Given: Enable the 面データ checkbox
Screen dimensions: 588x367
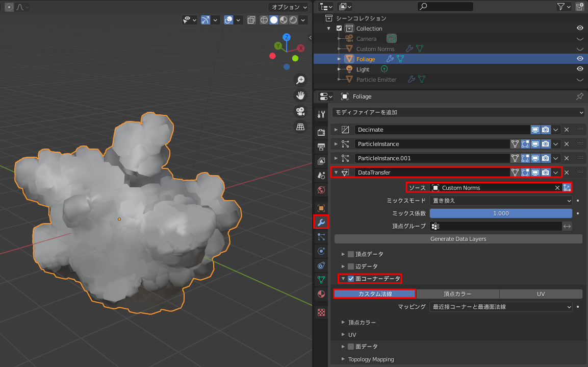Looking at the screenshot, I should (351, 347).
